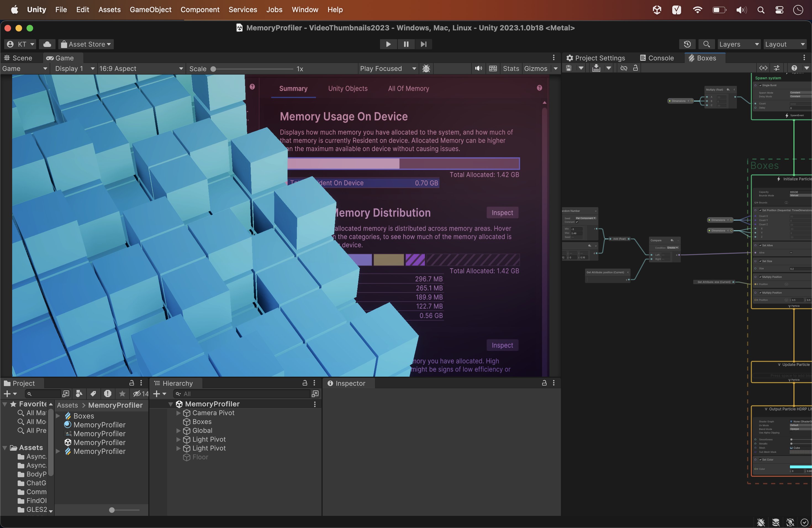812x528 pixels.
Task: Click the Game view debug bug icon
Action: click(x=426, y=68)
